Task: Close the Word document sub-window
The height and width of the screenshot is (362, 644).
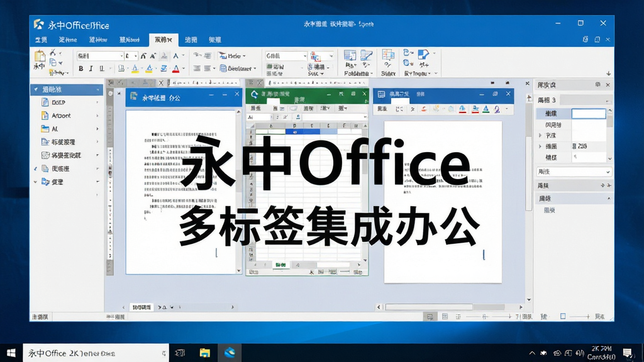Action: pos(237,94)
